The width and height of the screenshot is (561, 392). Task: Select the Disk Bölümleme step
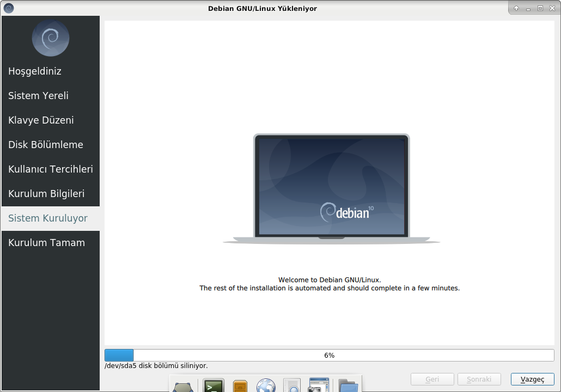click(51, 145)
